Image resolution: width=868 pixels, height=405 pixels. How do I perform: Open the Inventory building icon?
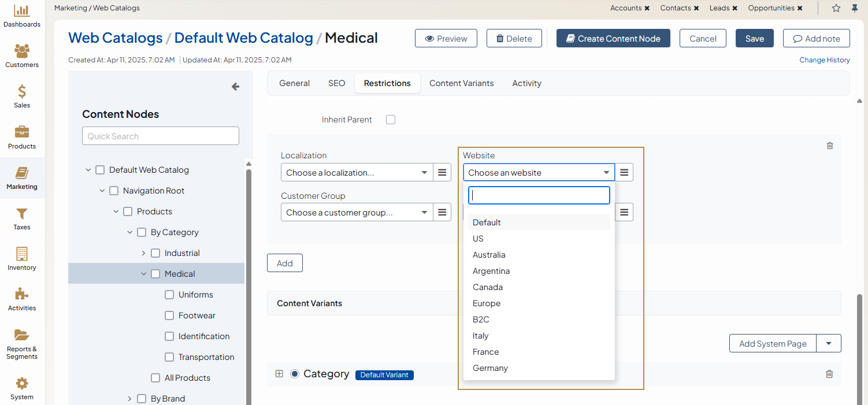point(22,254)
